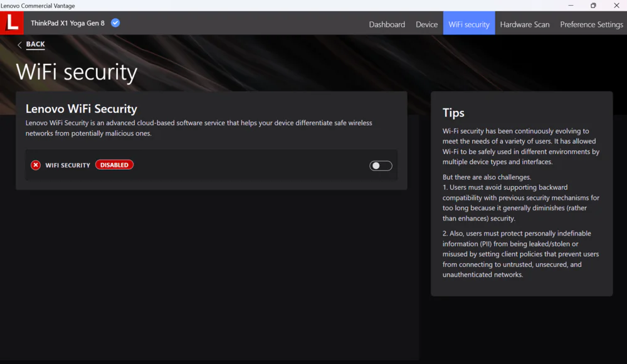Select the WiFi security tab
The height and width of the screenshot is (364, 627).
(469, 23)
